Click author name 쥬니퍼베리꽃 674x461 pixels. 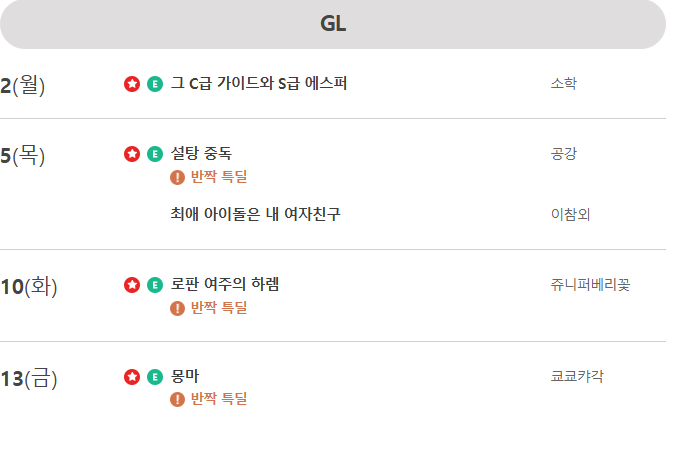(x=590, y=285)
